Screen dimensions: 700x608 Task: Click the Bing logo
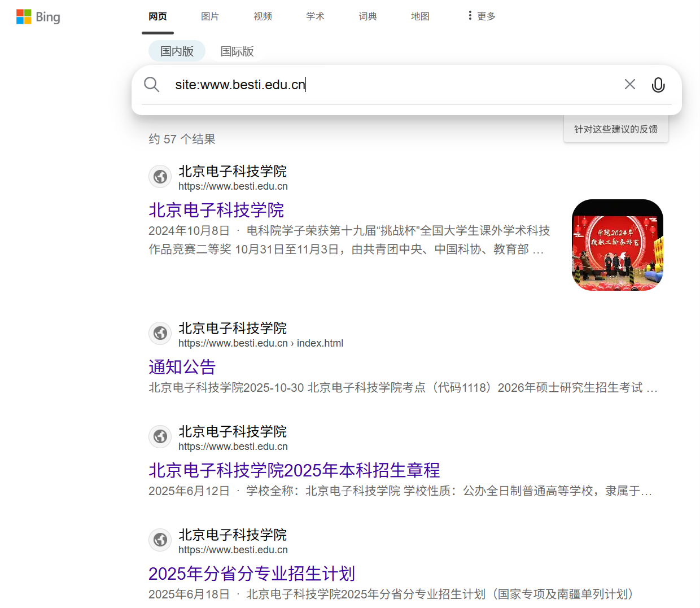pos(38,17)
